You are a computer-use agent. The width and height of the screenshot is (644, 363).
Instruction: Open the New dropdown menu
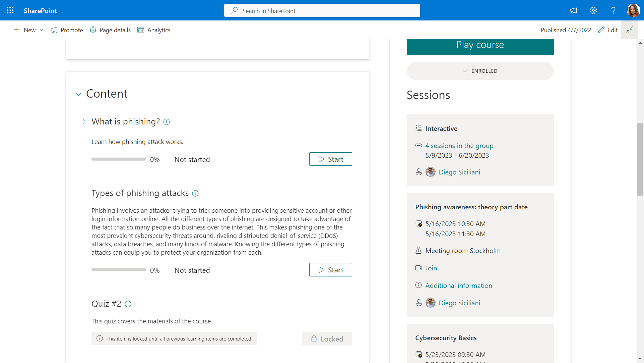click(x=29, y=30)
